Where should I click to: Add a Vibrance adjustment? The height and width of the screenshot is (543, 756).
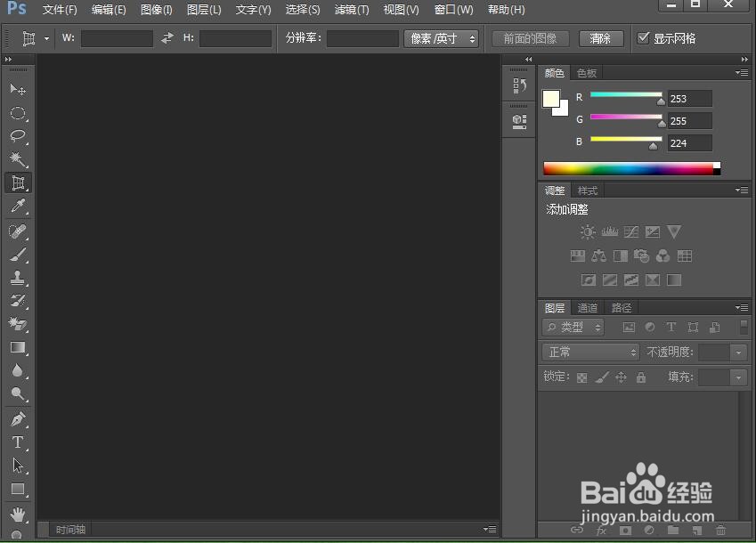coord(674,232)
